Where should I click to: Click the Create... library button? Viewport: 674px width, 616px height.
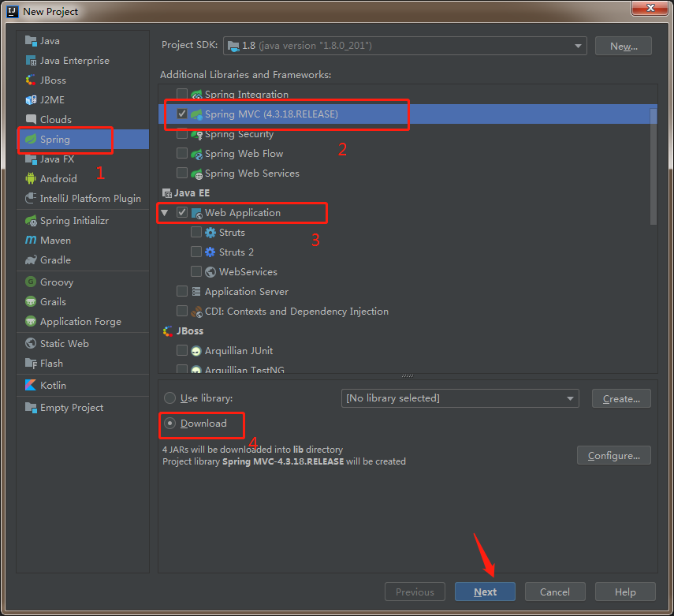point(621,399)
